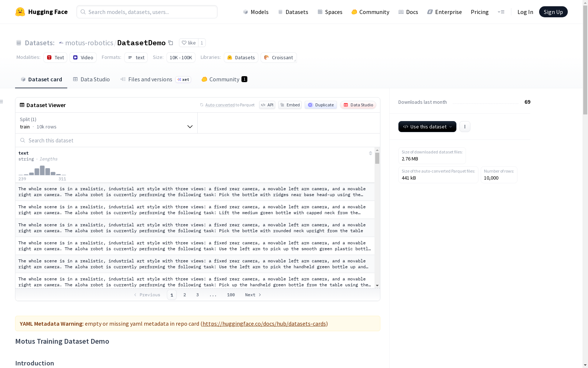Copy the dataset name to clipboard
This screenshot has height=368, width=588.
click(171, 43)
